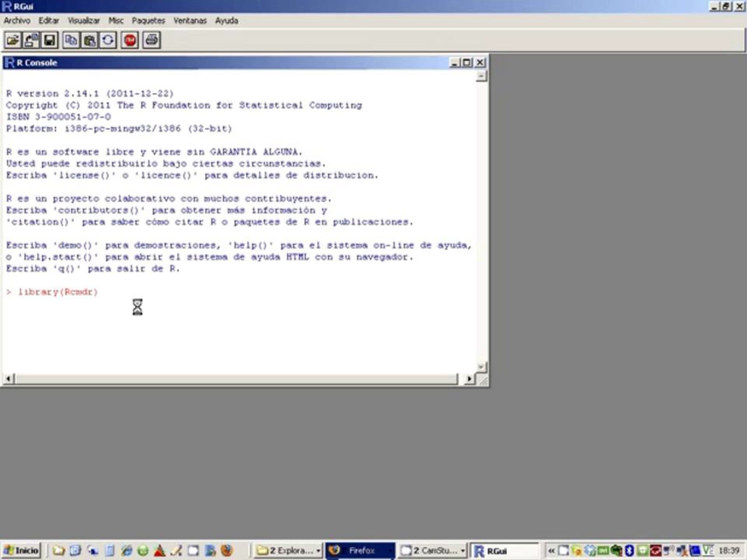The height and width of the screenshot is (560, 747).
Task: Click the RGui taskbar button
Action: point(505,551)
